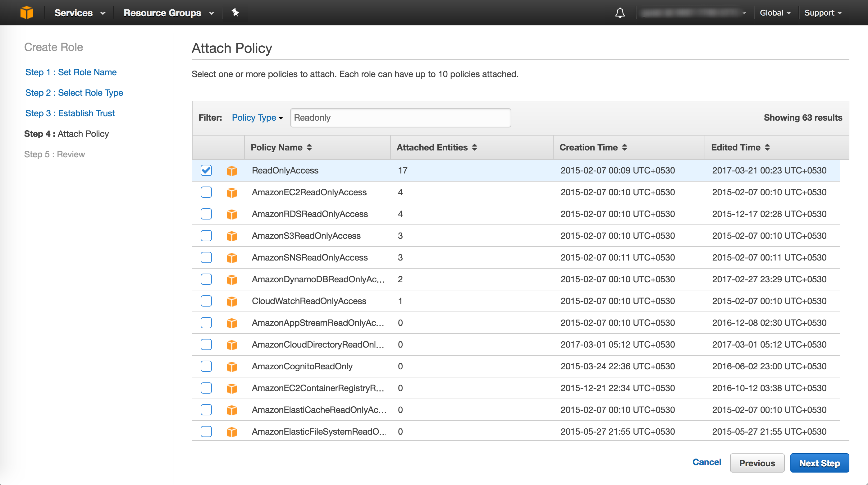Click creation time 2015-03-24 22:36 UTC+0530
This screenshot has height=485, width=868.
[x=618, y=366]
